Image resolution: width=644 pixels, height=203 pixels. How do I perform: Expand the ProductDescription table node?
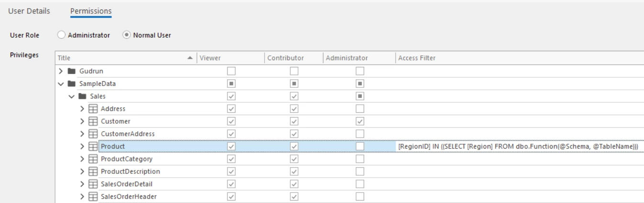83,171
